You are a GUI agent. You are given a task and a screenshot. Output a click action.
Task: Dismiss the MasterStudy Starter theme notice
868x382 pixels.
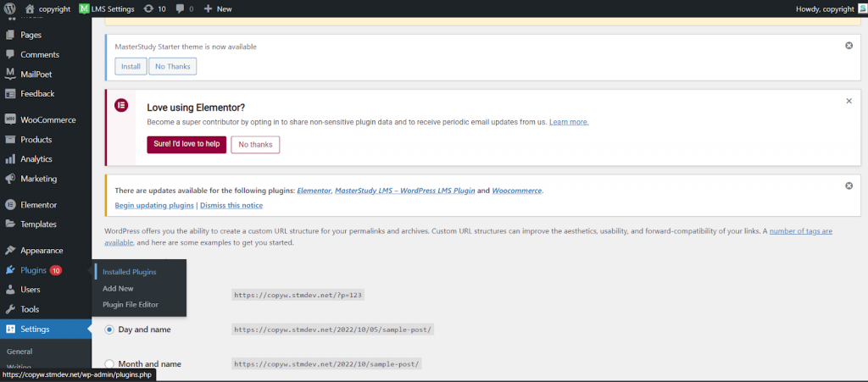849,46
